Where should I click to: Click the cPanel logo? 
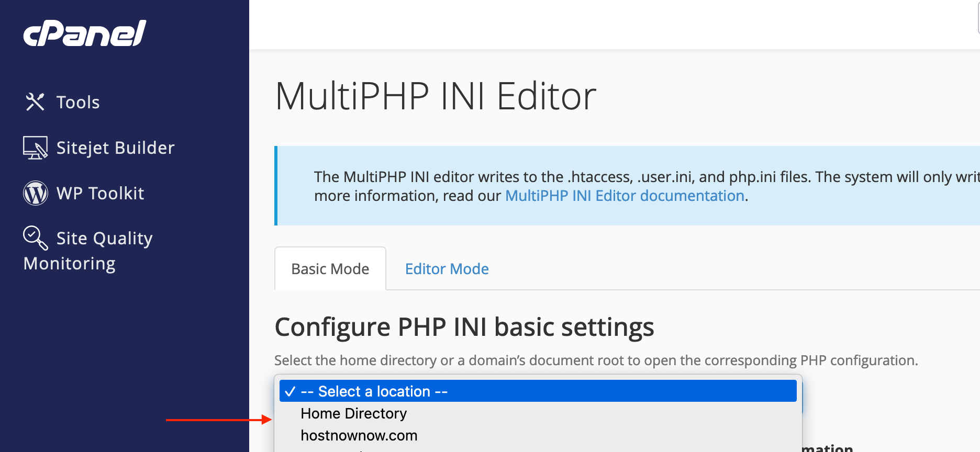pyautogui.click(x=85, y=33)
